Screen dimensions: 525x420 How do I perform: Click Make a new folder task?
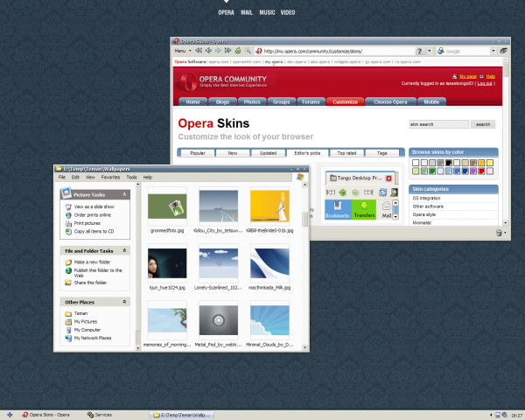tap(92, 262)
